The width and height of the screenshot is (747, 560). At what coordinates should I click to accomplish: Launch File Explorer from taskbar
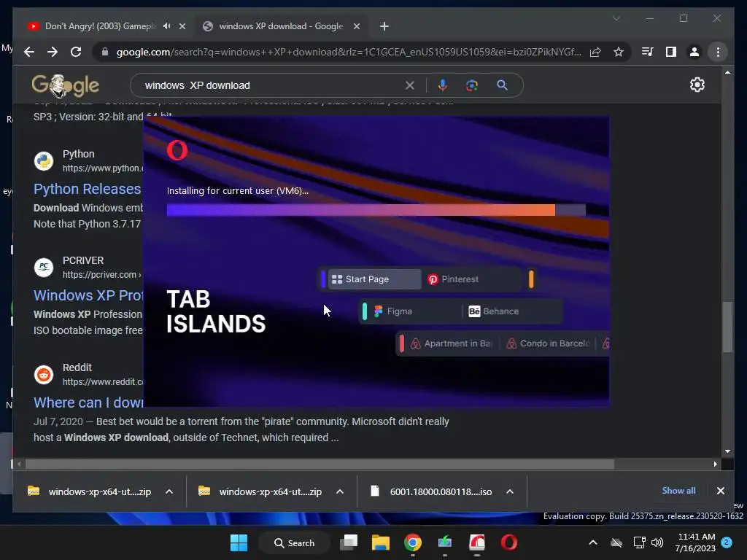[x=381, y=542]
